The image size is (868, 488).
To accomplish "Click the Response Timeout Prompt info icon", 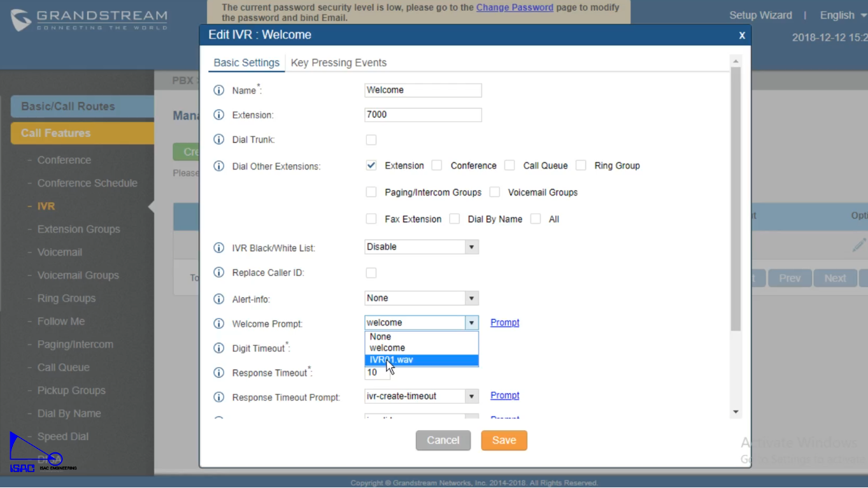I will (218, 397).
